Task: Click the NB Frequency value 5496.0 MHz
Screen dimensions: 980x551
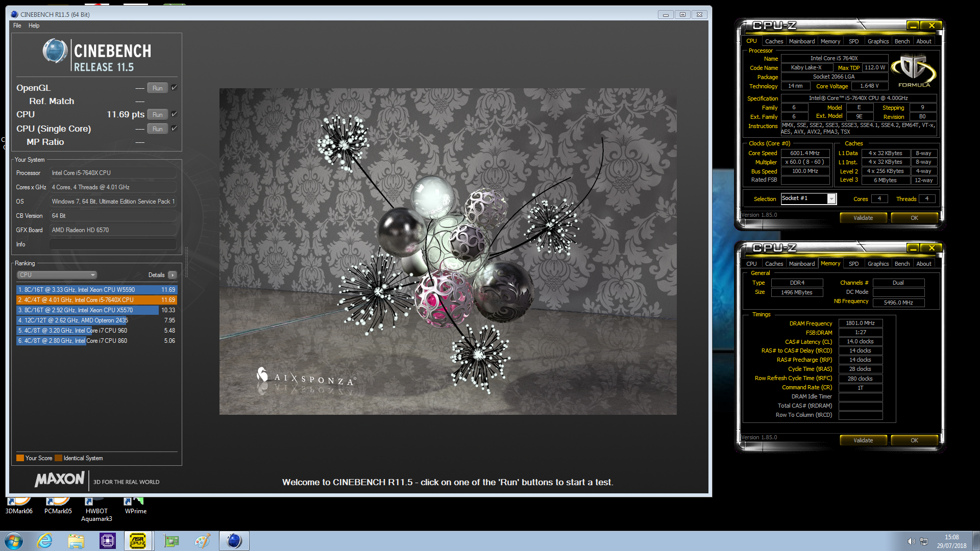Action: 898,303
